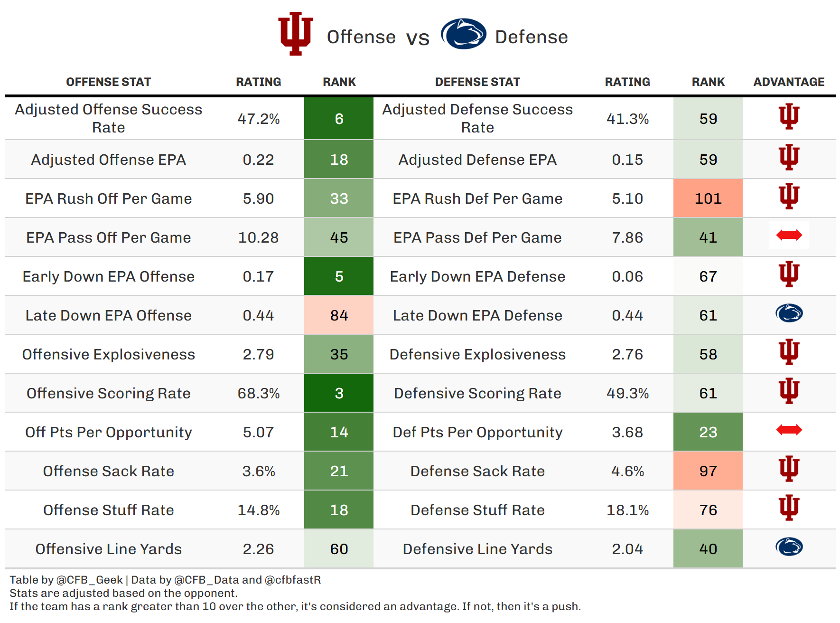Click Indiana icon in Defense Stuff Rate row

click(789, 508)
